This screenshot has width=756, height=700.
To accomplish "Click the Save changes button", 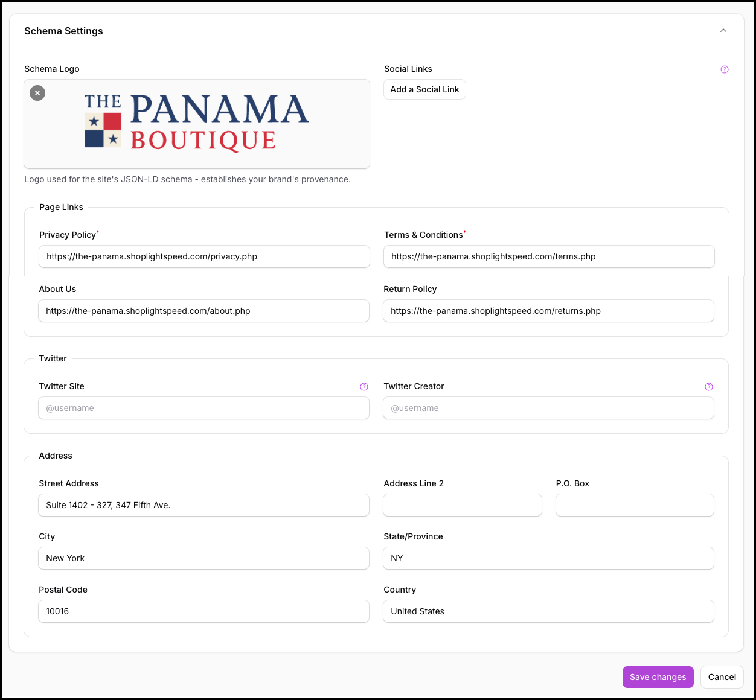I will pyautogui.click(x=658, y=677).
